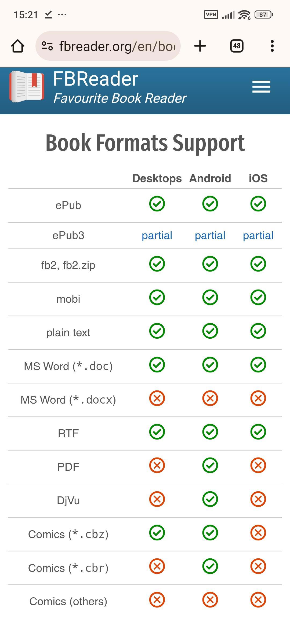Image resolution: width=290 pixels, height=644 pixels.
Task: Open a new tab with plus icon
Action: tap(200, 46)
